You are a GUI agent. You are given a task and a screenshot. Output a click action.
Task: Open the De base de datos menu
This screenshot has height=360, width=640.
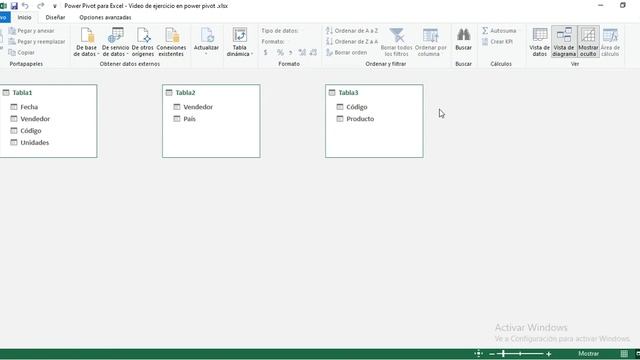87,42
